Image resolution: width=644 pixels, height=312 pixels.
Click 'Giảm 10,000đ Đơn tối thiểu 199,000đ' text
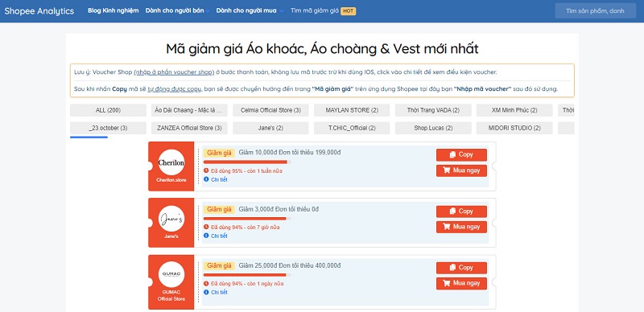pyautogui.click(x=290, y=152)
